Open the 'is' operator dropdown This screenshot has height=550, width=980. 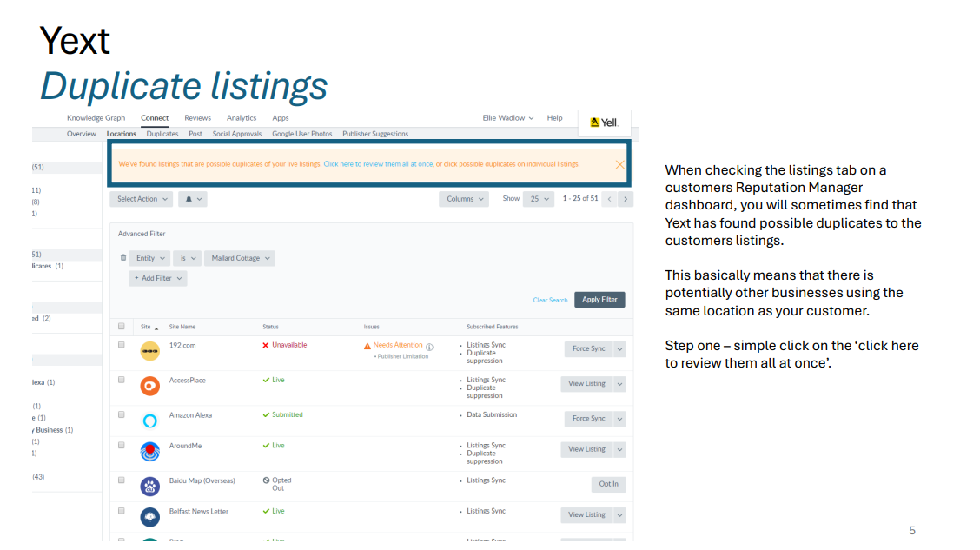pyautogui.click(x=188, y=258)
